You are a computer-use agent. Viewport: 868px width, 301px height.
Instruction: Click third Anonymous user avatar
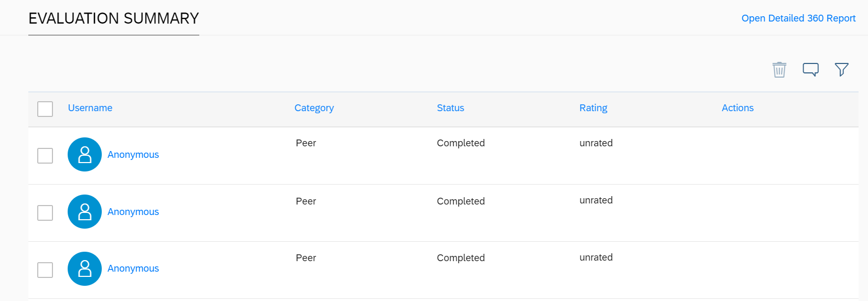click(84, 269)
